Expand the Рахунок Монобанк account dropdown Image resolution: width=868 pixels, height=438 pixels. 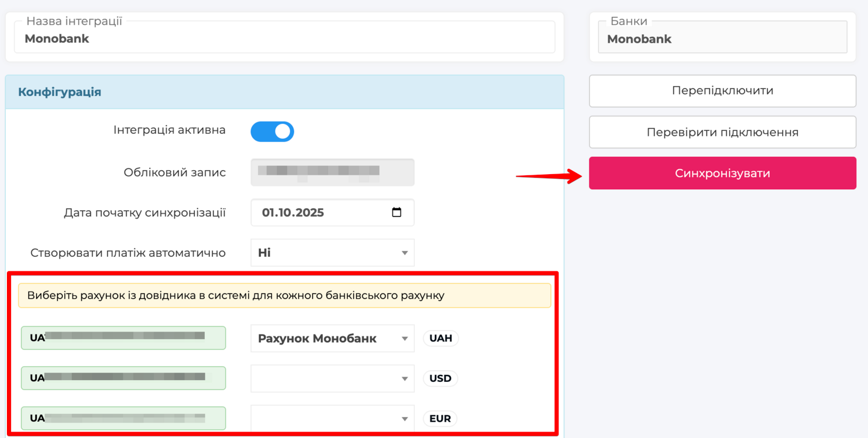332,338
